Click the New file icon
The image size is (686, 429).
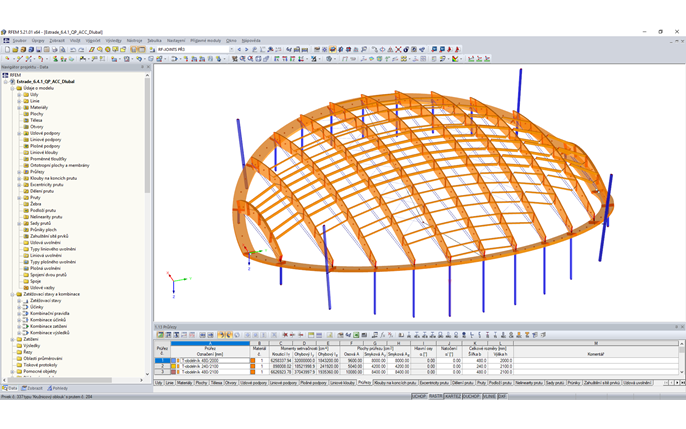click(x=7, y=49)
